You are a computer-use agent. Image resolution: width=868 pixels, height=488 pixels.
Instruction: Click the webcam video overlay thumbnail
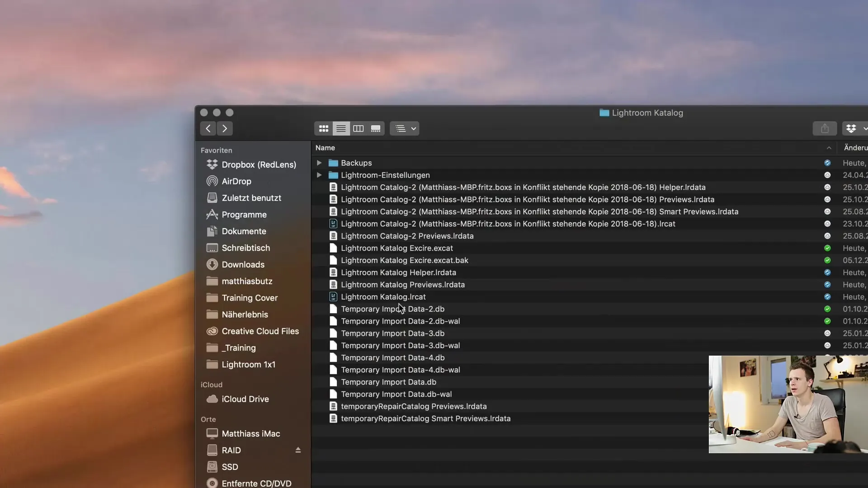tap(788, 404)
